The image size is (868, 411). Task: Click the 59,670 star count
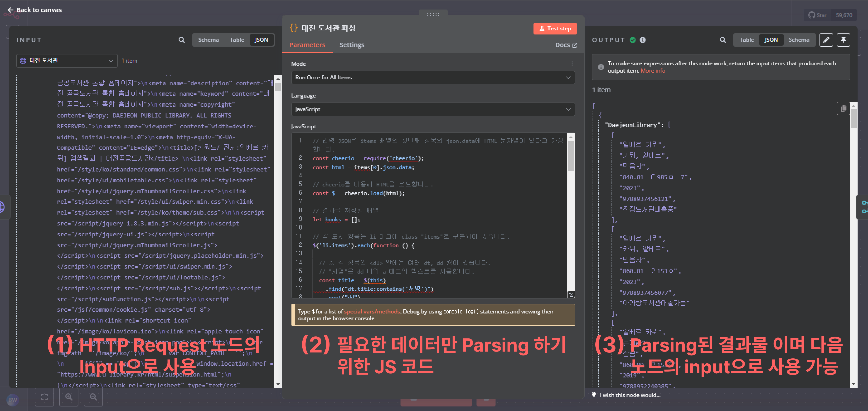point(844,15)
